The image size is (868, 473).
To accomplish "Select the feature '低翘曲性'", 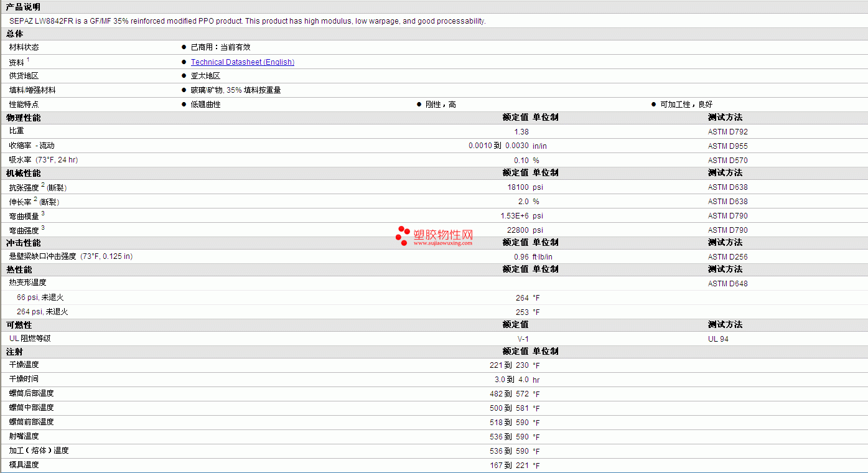I will (205, 105).
